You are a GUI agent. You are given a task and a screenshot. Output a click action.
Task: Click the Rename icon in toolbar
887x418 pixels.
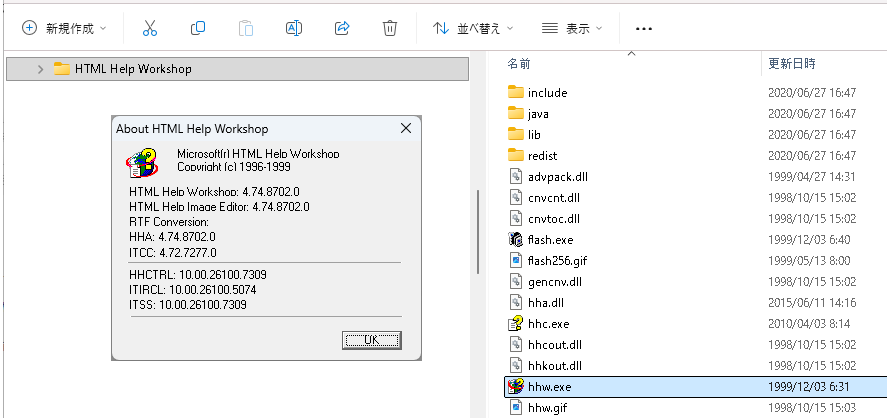point(294,29)
